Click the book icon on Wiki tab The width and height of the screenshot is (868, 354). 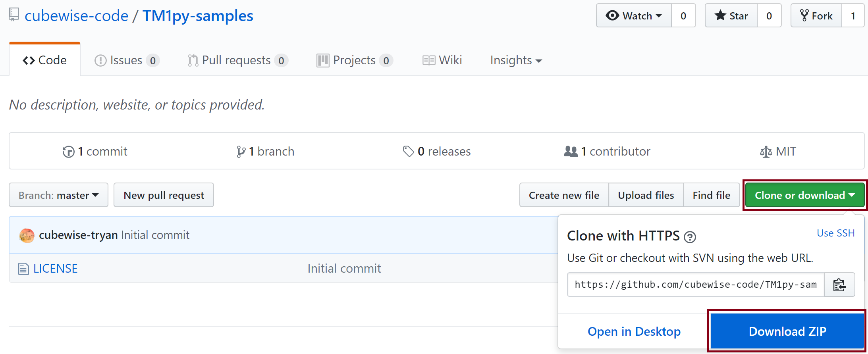click(x=429, y=60)
